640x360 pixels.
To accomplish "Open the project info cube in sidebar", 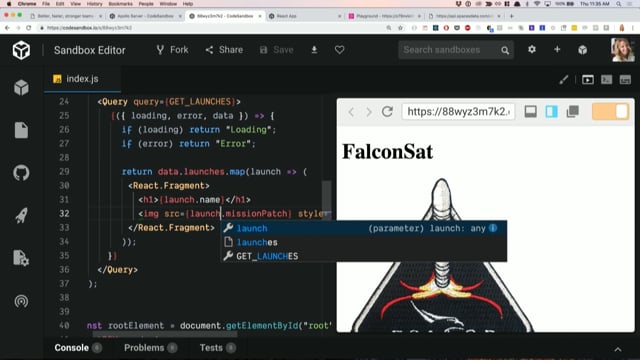I will (x=21, y=87).
